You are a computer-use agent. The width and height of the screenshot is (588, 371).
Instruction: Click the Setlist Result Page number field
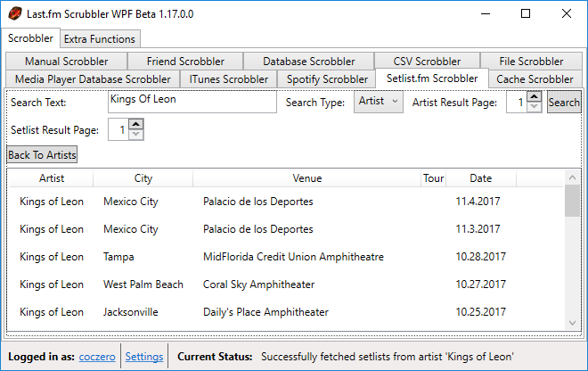(x=118, y=129)
